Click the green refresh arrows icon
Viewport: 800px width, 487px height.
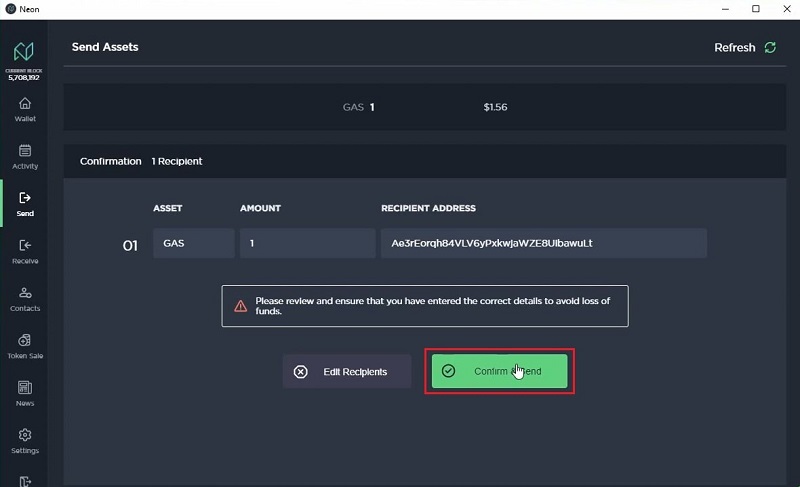pyautogui.click(x=770, y=47)
